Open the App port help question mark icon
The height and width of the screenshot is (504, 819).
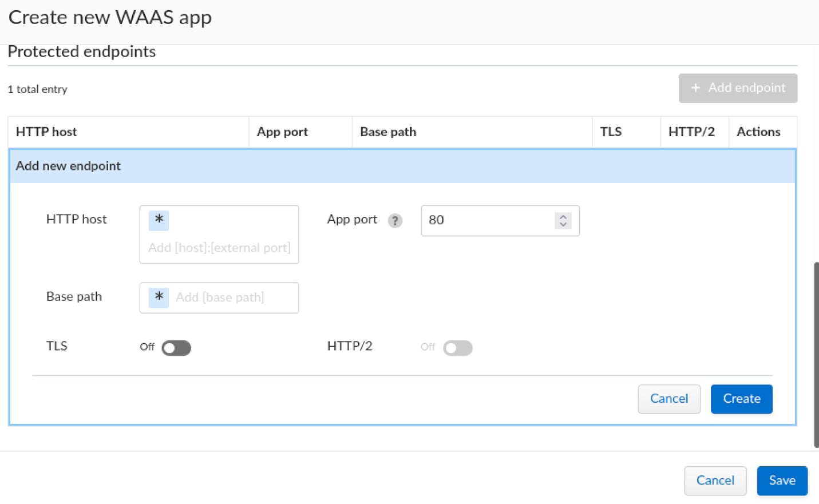pyautogui.click(x=395, y=221)
